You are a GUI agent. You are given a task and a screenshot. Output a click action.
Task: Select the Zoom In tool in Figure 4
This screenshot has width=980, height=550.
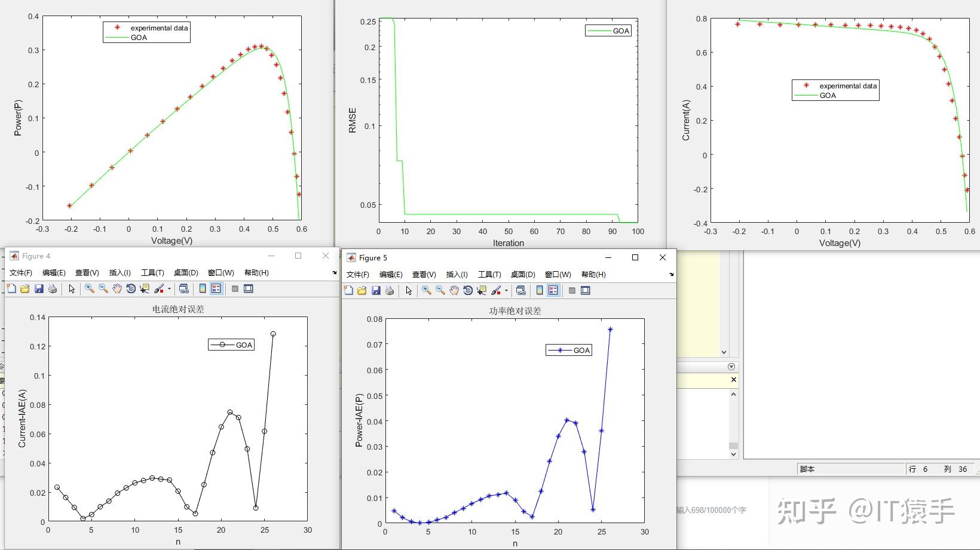point(88,288)
